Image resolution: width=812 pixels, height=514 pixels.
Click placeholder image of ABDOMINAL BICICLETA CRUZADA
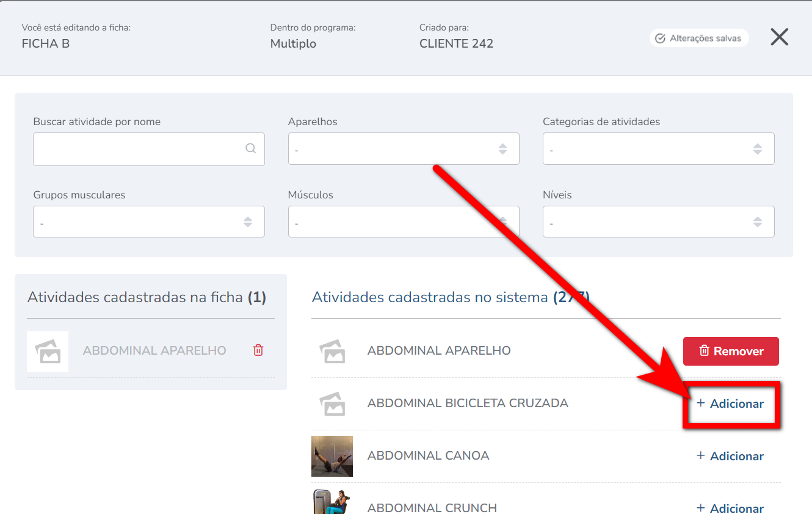click(x=332, y=404)
